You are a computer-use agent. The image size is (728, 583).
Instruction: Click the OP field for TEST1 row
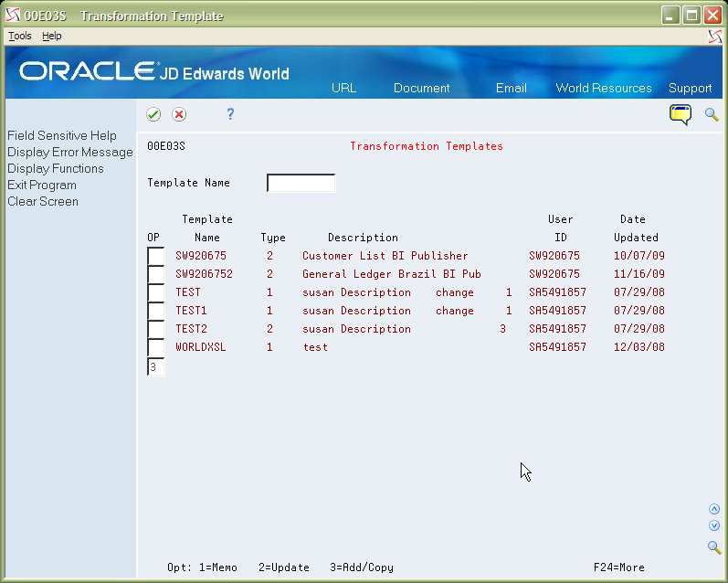[x=156, y=311]
